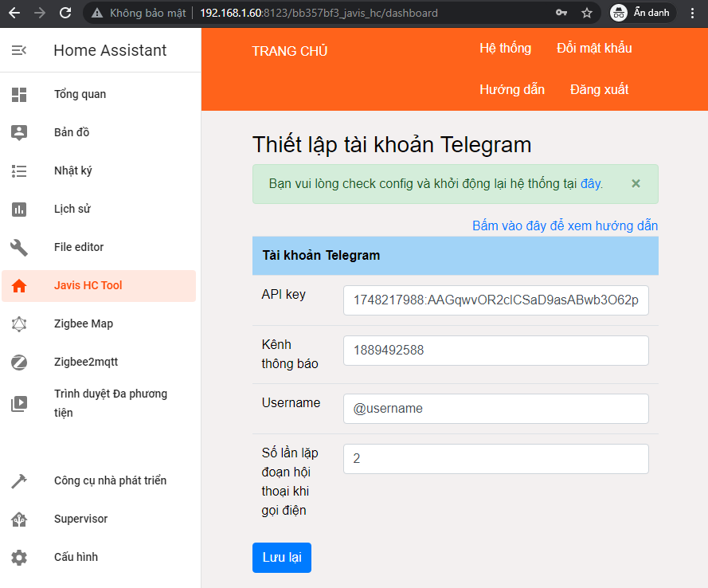Click the Zigbee Map network icon

click(x=19, y=323)
